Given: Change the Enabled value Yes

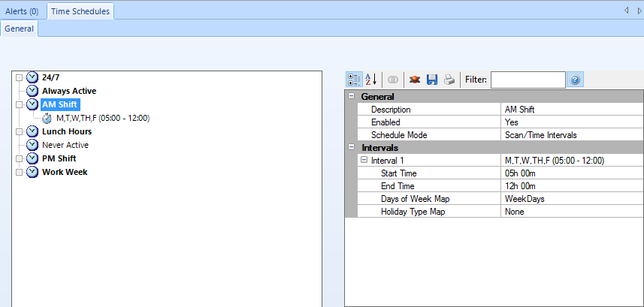Looking at the screenshot, I should pos(572,122).
